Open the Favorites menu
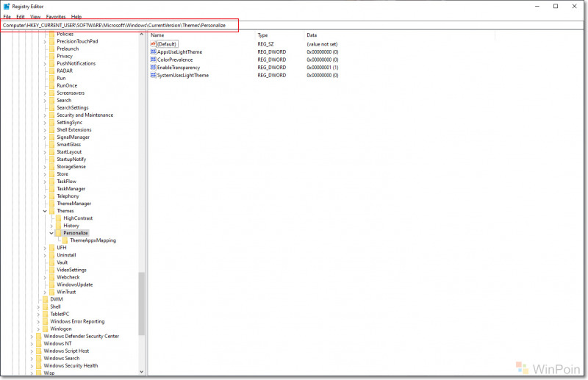588x380 pixels. click(55, 16)
